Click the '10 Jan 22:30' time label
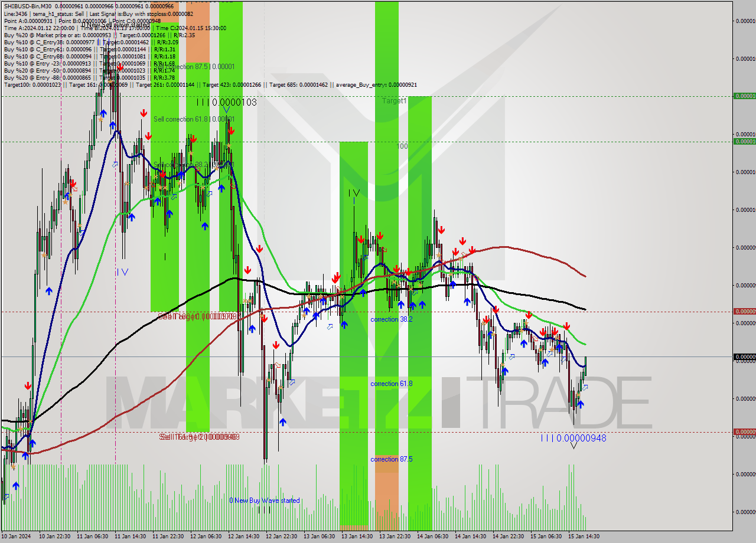Viewport: 756px width, 543px height. click(x=54, y=537)
